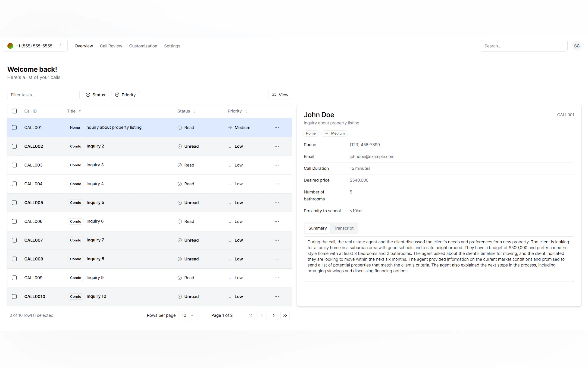Screen dimensions: 588x368
Task: Expand the phone number switcher dropdown
Action: tap(35, 46)
